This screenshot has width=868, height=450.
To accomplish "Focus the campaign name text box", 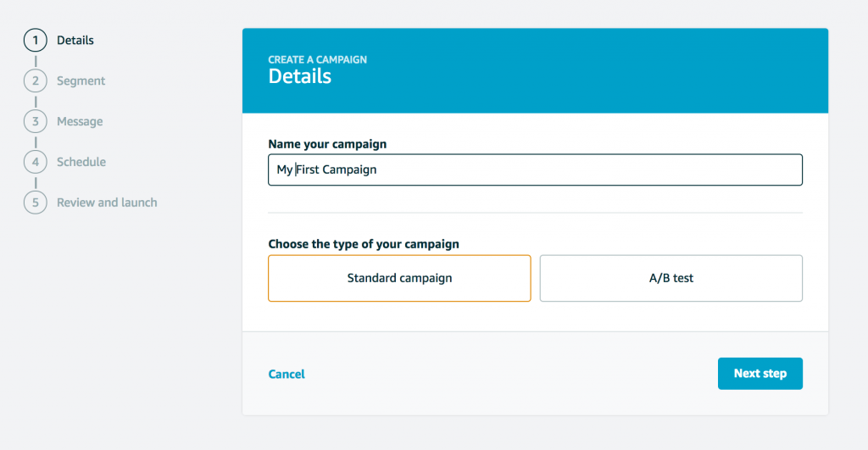I will point(535,169).
